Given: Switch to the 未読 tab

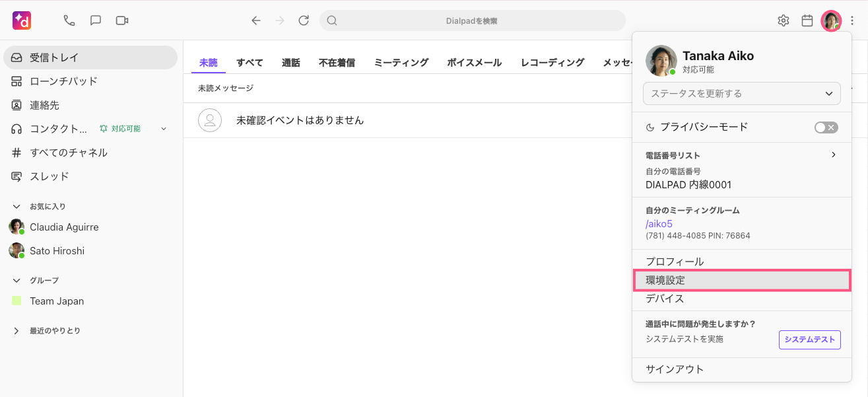Looking at the screenshot, I should tap(209, 63).
